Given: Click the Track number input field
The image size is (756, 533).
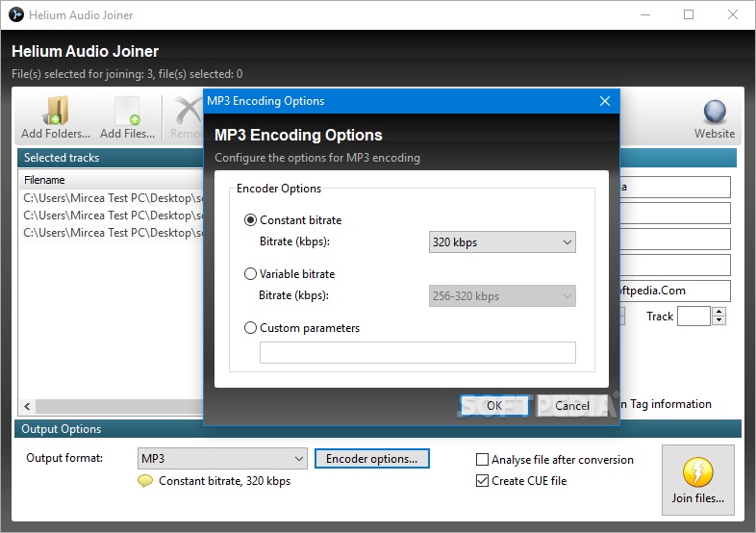Looking at the screenshot, I should coord(693,317).
